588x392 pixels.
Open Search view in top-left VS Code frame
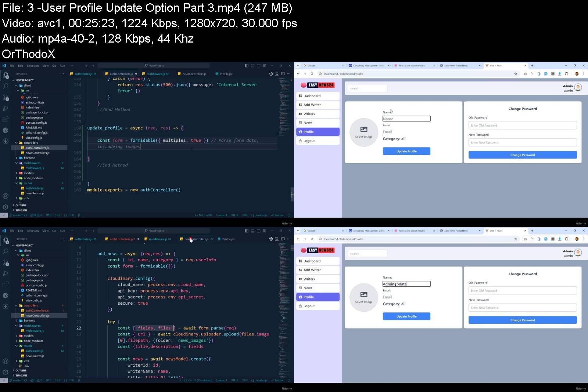[x=6, y=86]
